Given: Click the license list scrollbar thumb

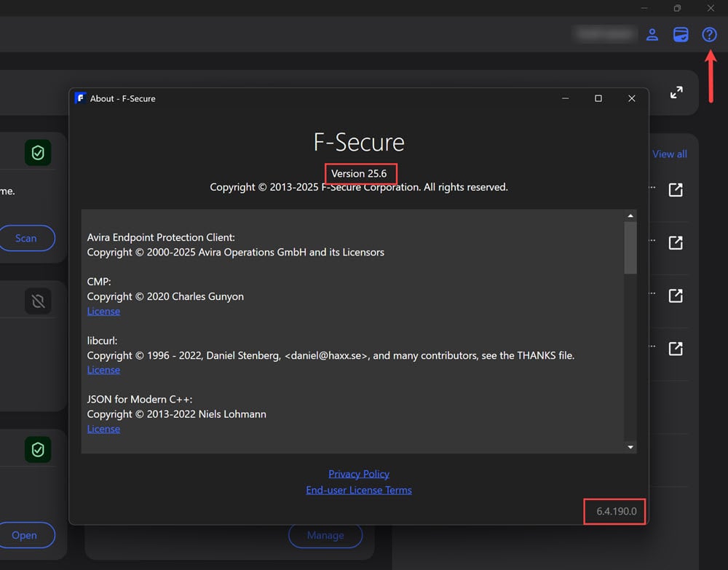Looking at the screenshot, I should pyautogui.click(x=630, y=248).
